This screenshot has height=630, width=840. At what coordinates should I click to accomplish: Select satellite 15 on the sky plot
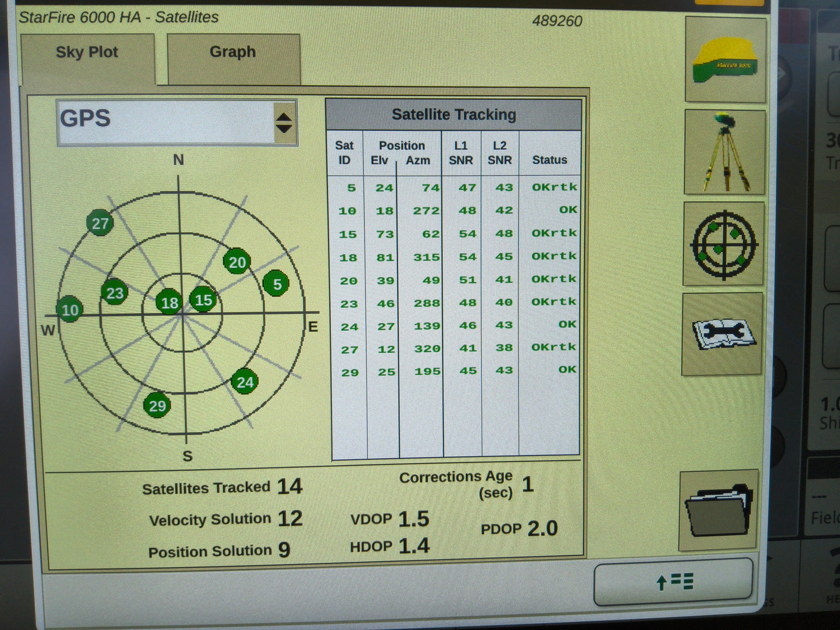click(x=203, y=300)
